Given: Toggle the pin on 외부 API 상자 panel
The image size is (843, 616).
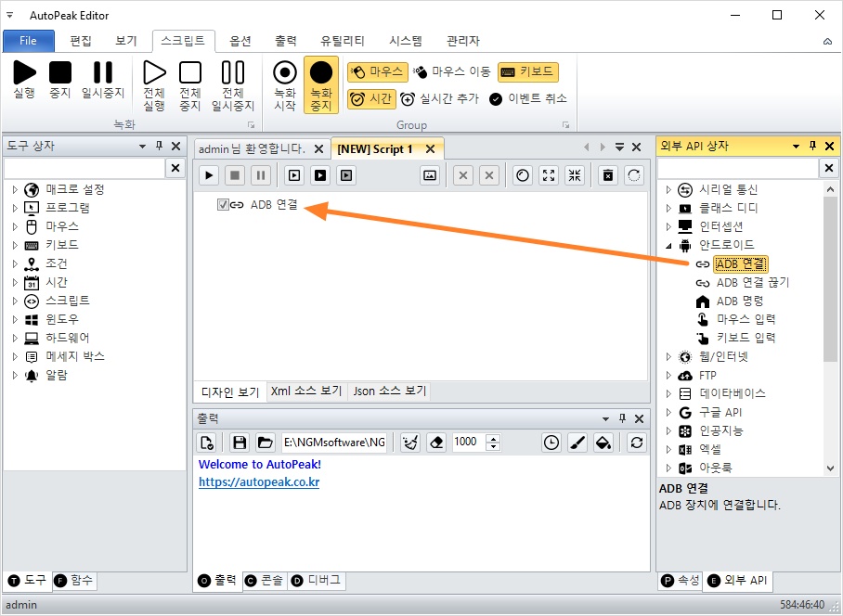Looking at the screenshot, I should (813, 146).
